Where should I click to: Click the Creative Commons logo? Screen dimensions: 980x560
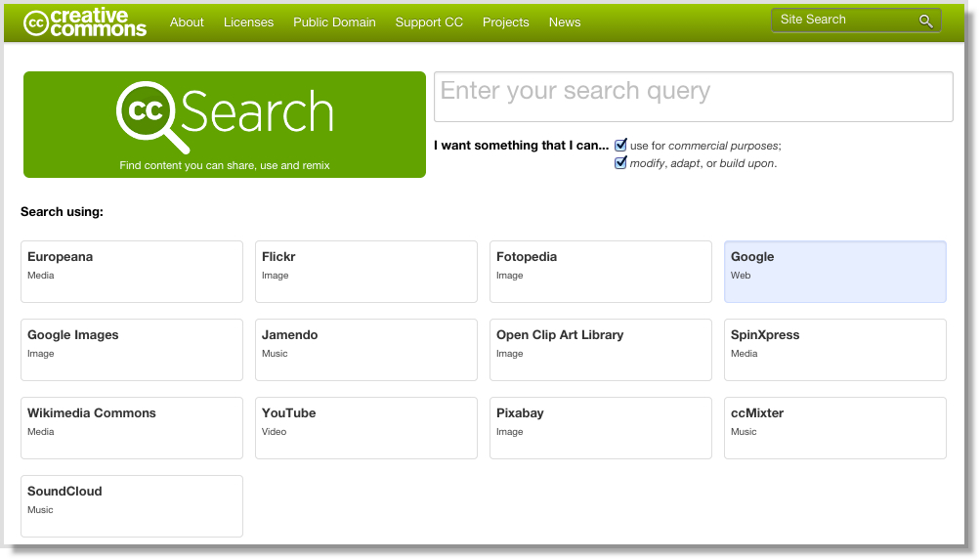point(85,22)
